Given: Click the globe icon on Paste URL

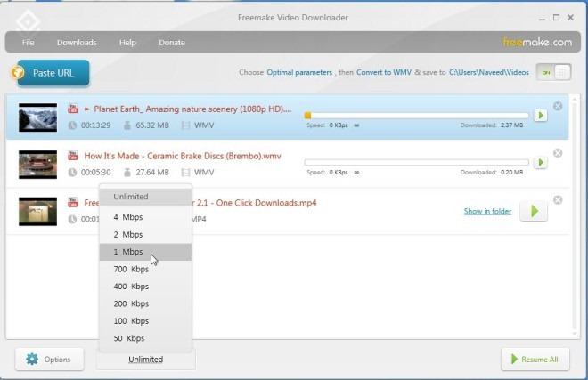Looking at the screenshot, I should pos(18,72).
